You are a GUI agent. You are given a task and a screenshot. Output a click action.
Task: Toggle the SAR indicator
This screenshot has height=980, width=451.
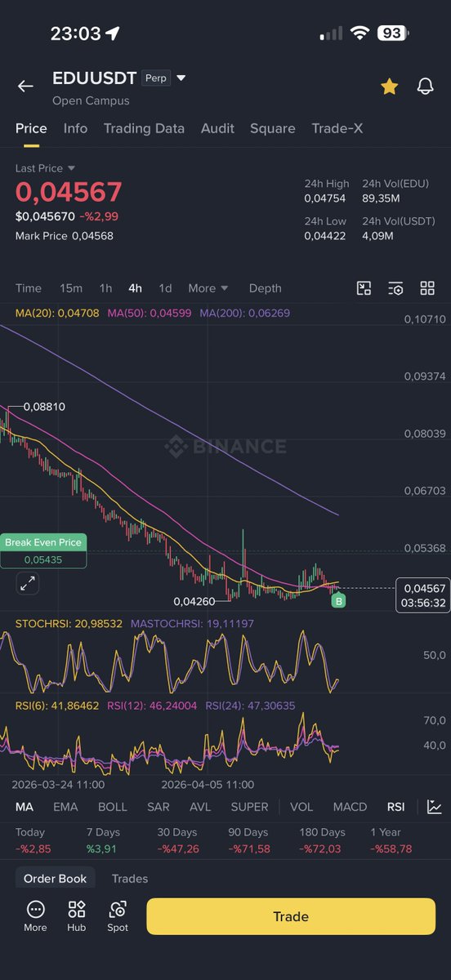coord(159,807)
